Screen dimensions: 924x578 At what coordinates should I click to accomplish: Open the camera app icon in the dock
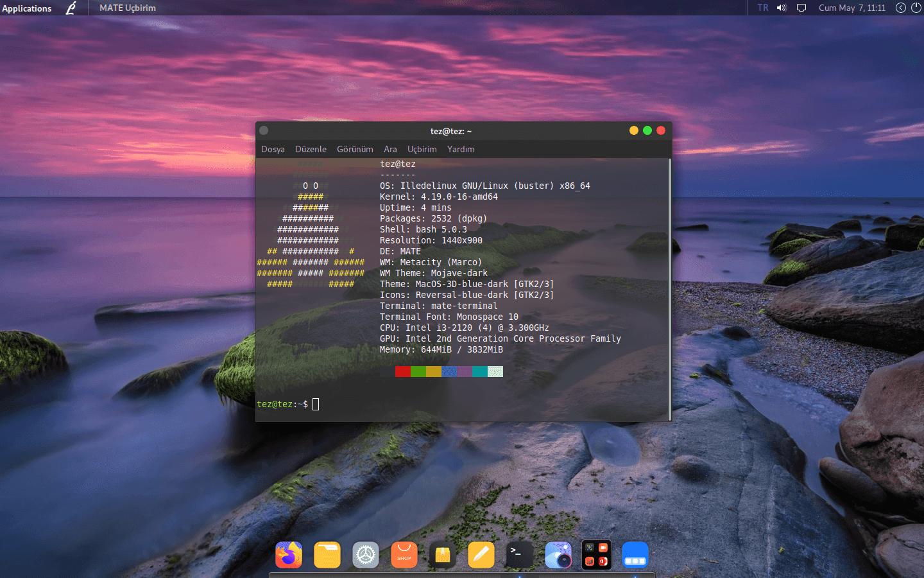pyautogui.click(x=558, y=555)
